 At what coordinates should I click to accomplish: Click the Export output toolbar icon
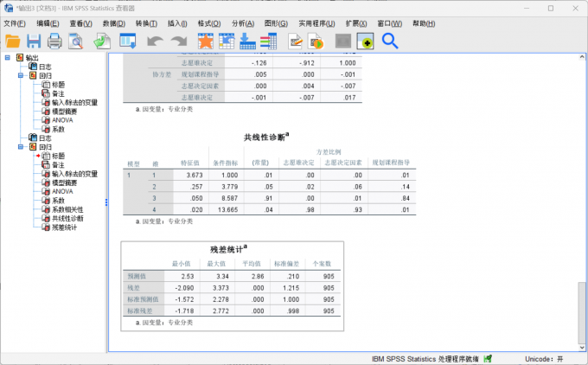pyautogui.click(x=102, y=41)
